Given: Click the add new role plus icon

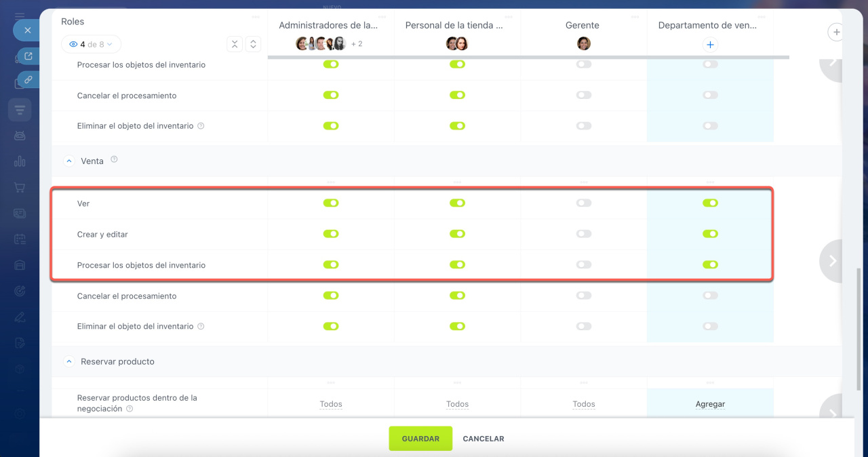Looking at the screenshot, I should [836, 32].
